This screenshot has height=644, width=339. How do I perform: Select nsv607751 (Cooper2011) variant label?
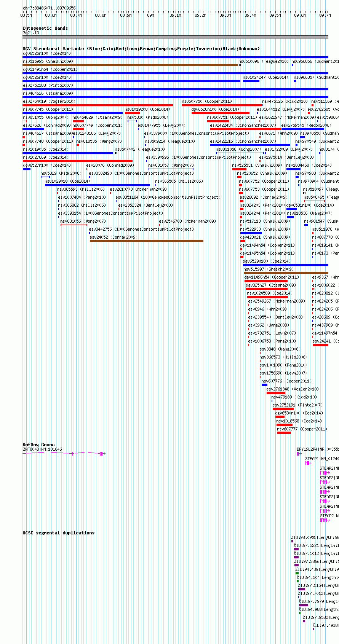click(232, 117)
